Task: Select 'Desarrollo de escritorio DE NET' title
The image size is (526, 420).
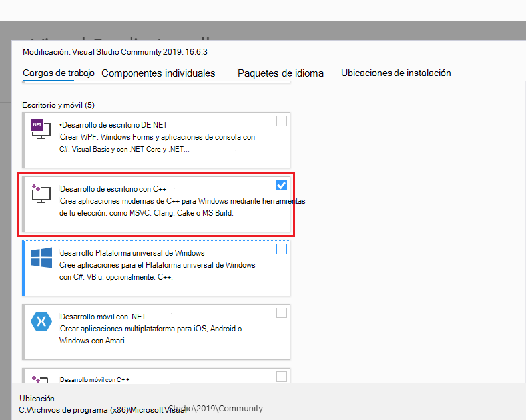Action: coord(113,125)
